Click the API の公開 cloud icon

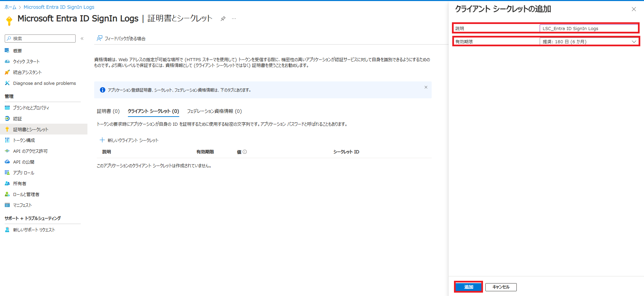pyautogui.click(x=7, y=162)
